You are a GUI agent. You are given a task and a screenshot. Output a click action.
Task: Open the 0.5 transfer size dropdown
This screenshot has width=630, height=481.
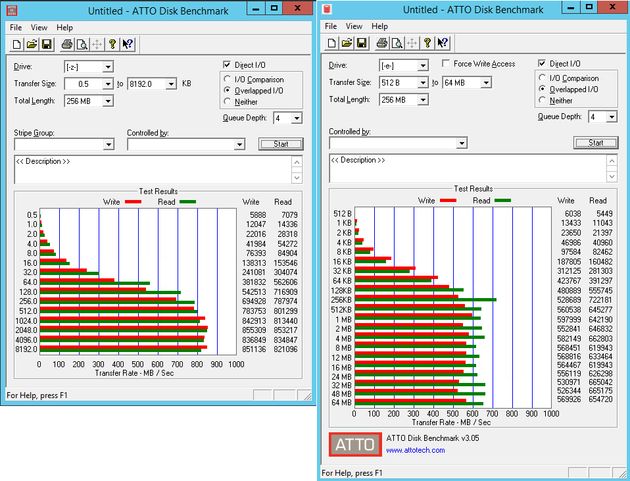(108, 84)
